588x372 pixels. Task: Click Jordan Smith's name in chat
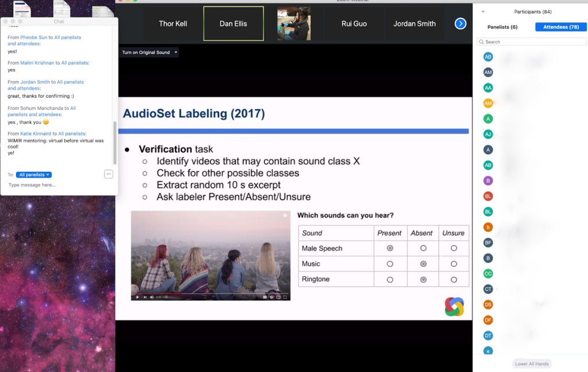[x=35, y=82]
